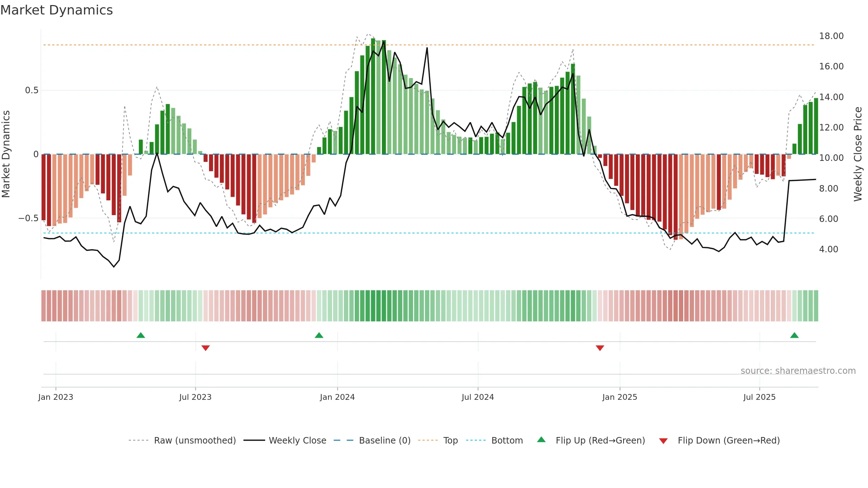
Task: Click the deepest dark red bar in early 2025
Action: point(676,197)
